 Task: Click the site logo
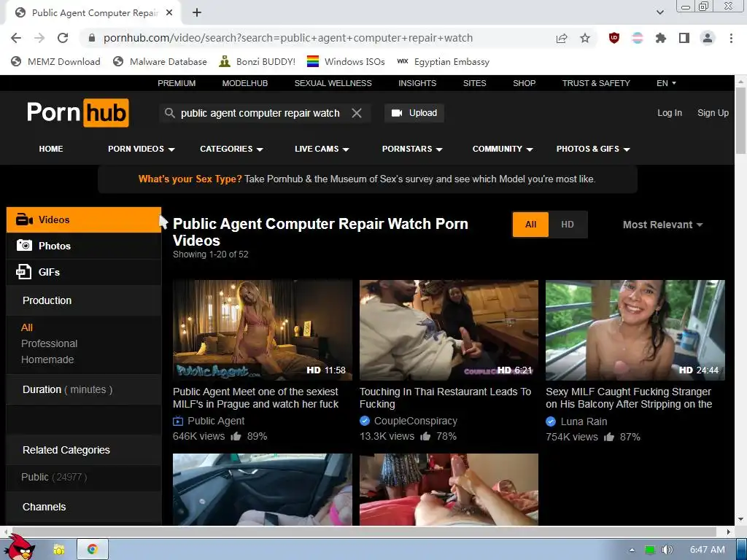pos(77,113)
